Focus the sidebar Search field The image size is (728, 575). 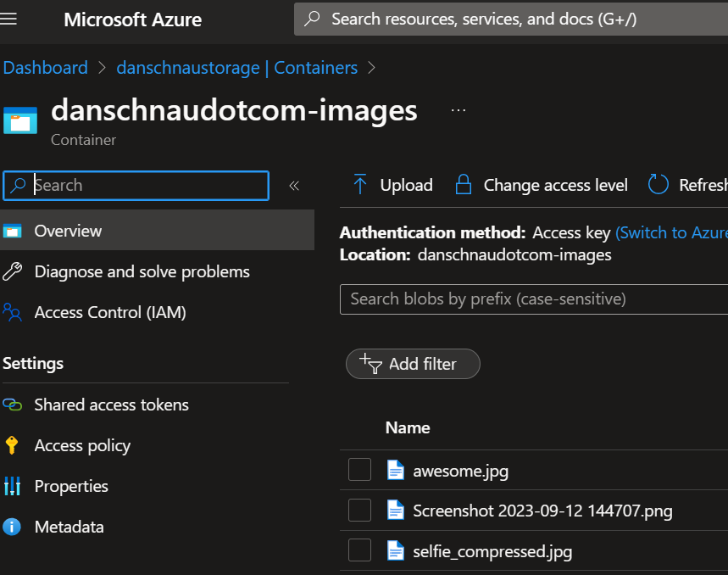tap(136, 186)
